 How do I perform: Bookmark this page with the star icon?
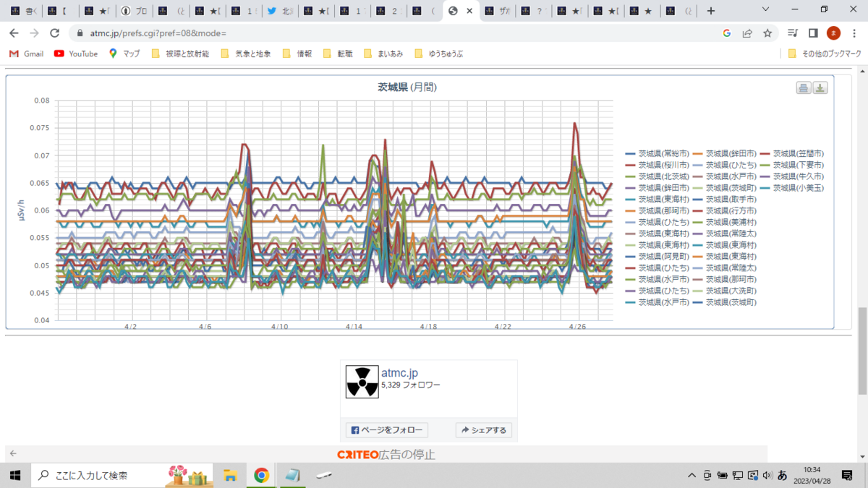click(767, 33)
